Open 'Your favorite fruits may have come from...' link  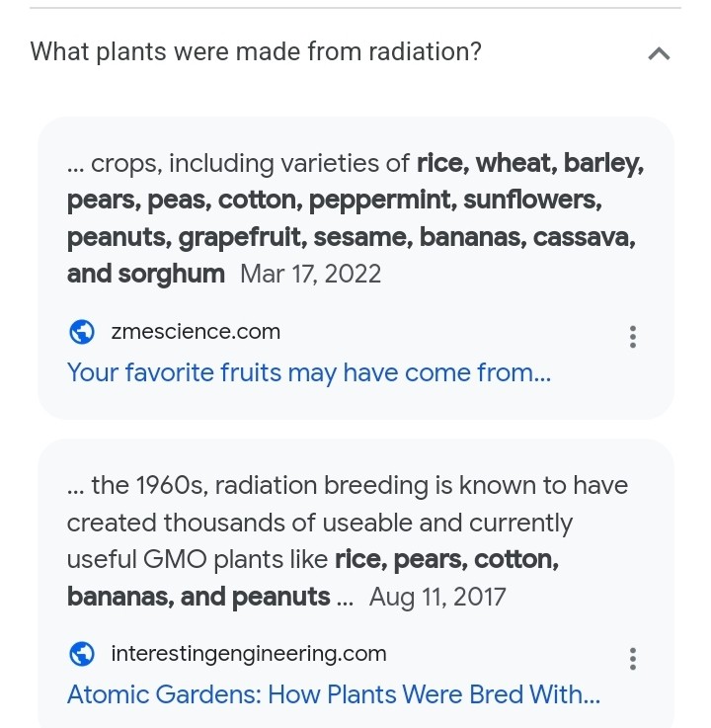click(x=309, y=372)
